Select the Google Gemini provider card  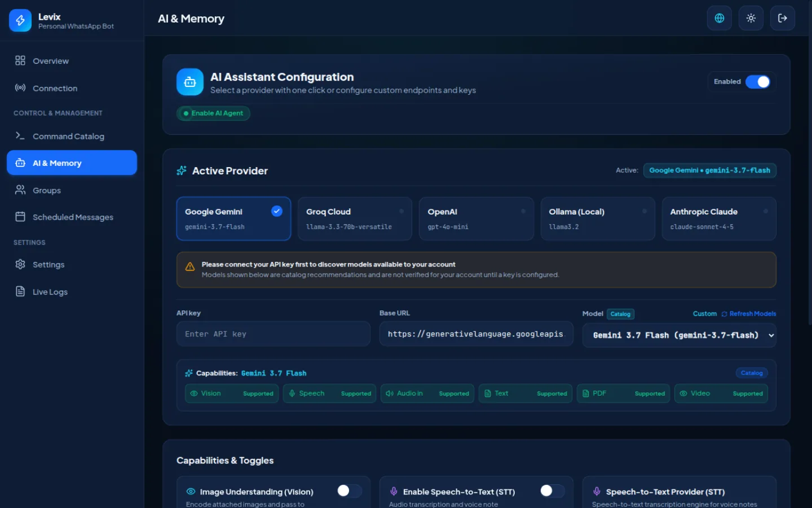click(233, 218)
